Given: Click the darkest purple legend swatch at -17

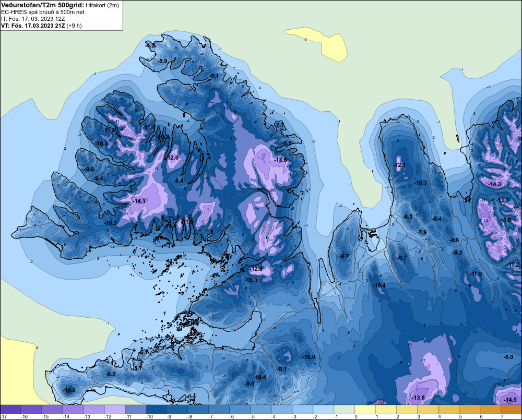Looking at the screenshot, I should [10, 410].
